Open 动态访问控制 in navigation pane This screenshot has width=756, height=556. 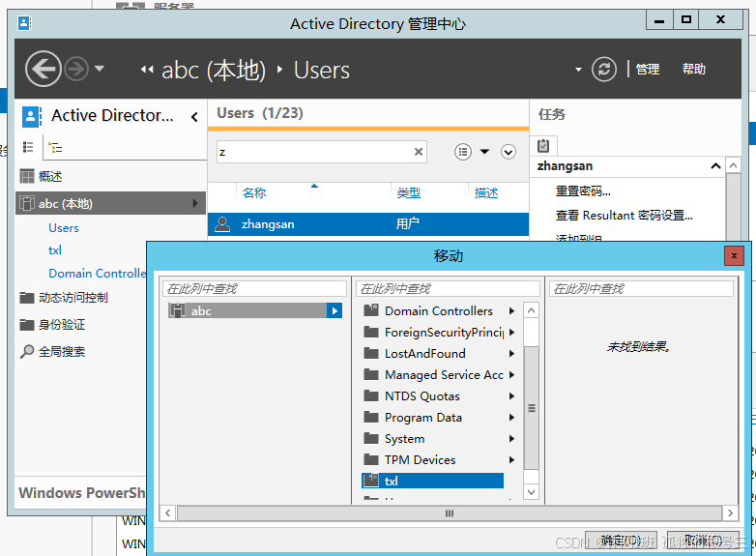click(73, 298)
